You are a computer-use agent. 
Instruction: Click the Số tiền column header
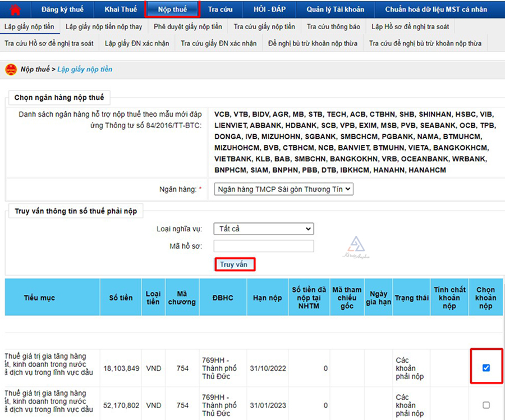121,298
